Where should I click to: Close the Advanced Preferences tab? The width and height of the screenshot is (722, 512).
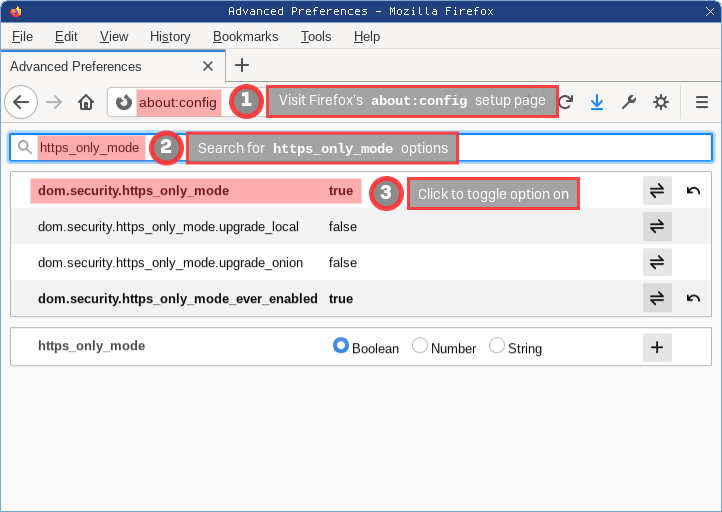(x=208, y=66)
